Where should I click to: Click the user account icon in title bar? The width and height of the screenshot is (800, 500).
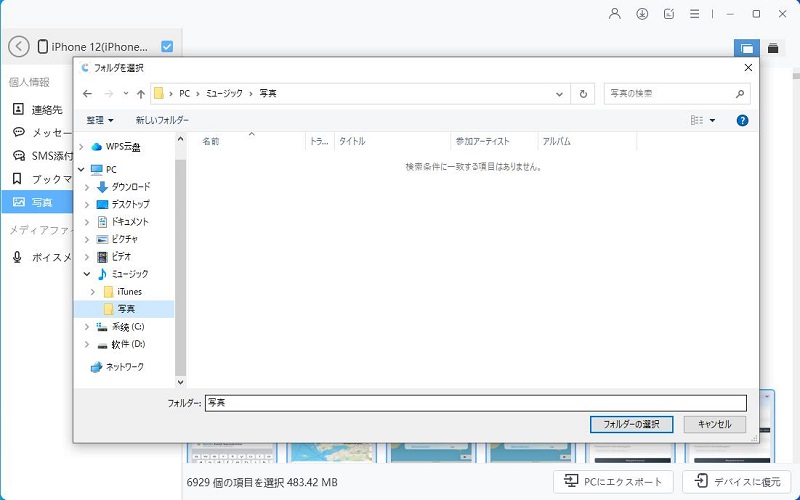click(615, 14)
